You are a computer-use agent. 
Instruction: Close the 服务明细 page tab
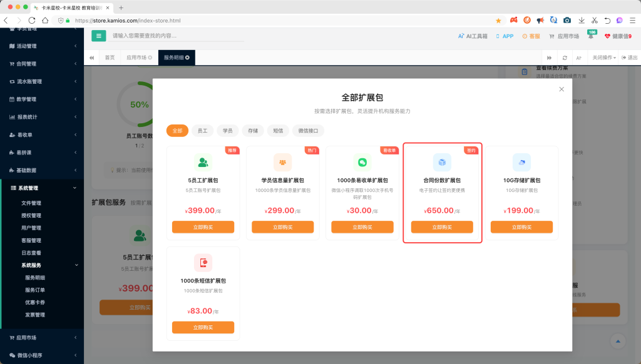coord(188,58)
